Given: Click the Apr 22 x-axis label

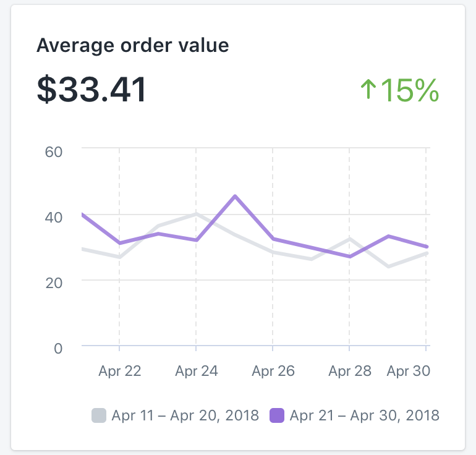Looking at the screenshot, I should [119, 371].
